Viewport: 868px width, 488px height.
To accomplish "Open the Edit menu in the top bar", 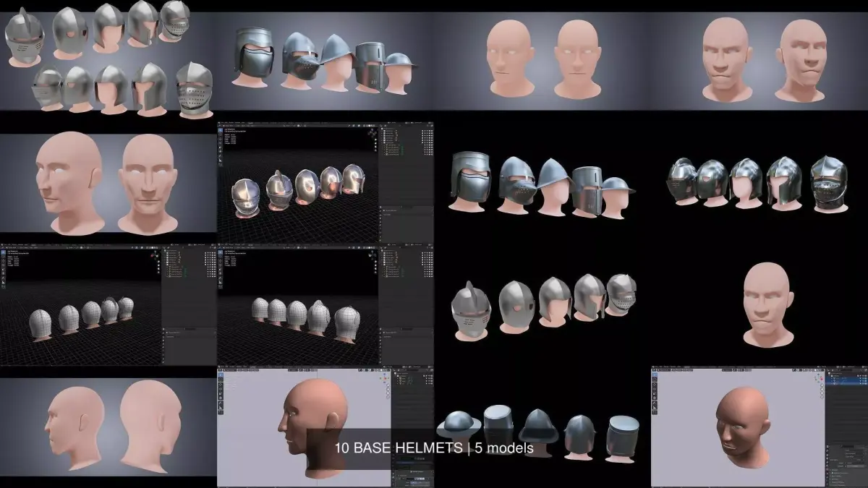I will [x=660, y=367].
